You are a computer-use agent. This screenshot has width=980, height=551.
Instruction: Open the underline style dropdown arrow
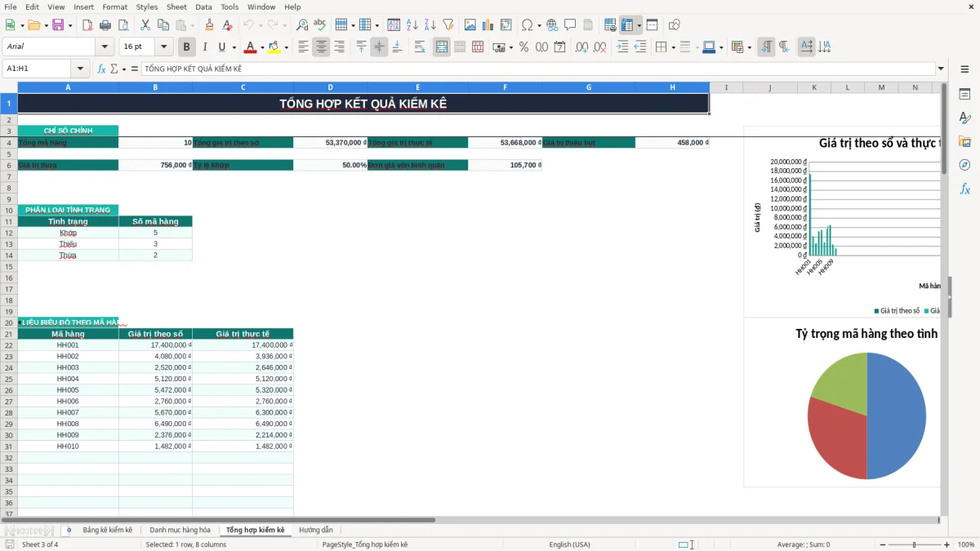click(x=234, y=47)
